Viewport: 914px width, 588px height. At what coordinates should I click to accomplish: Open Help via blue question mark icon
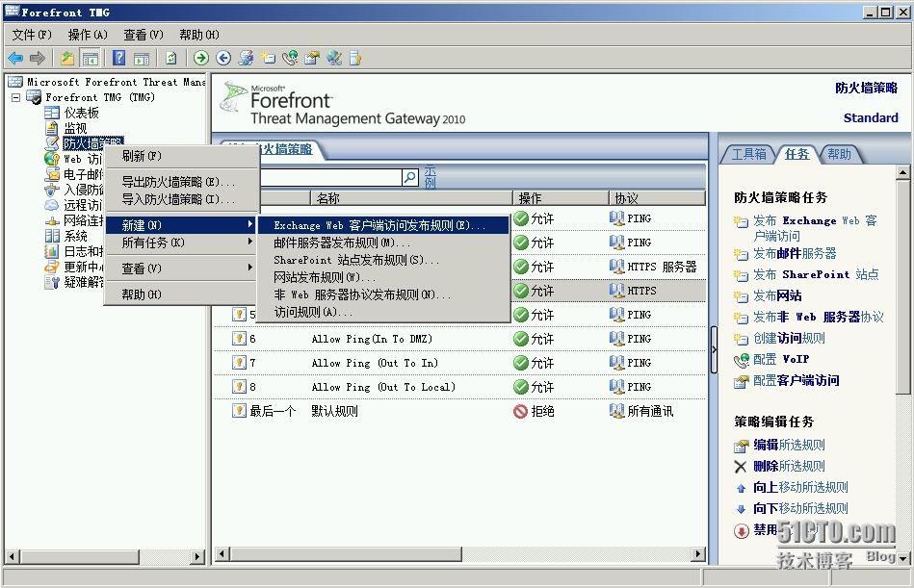(x=118, y=58)
